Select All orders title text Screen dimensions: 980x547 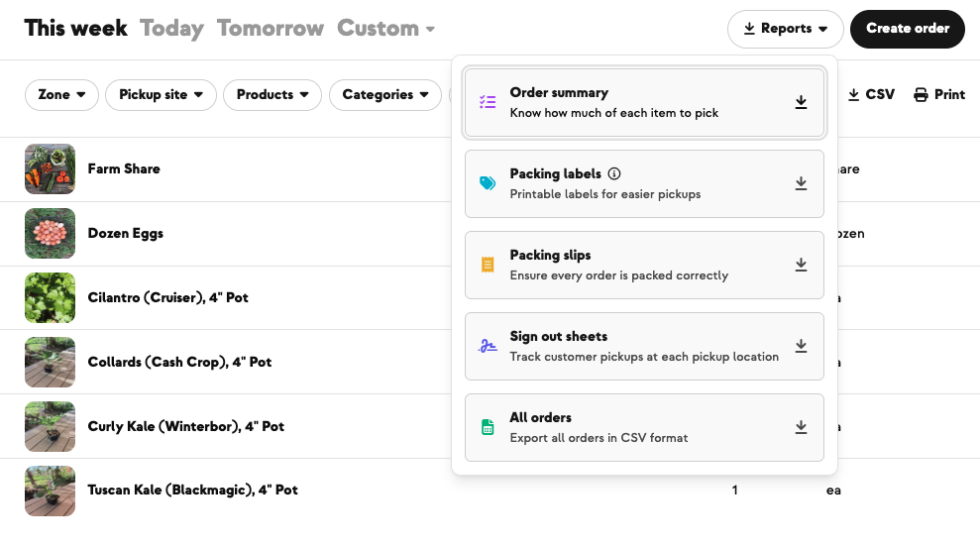pyautogui.click(x=540, y=417)
